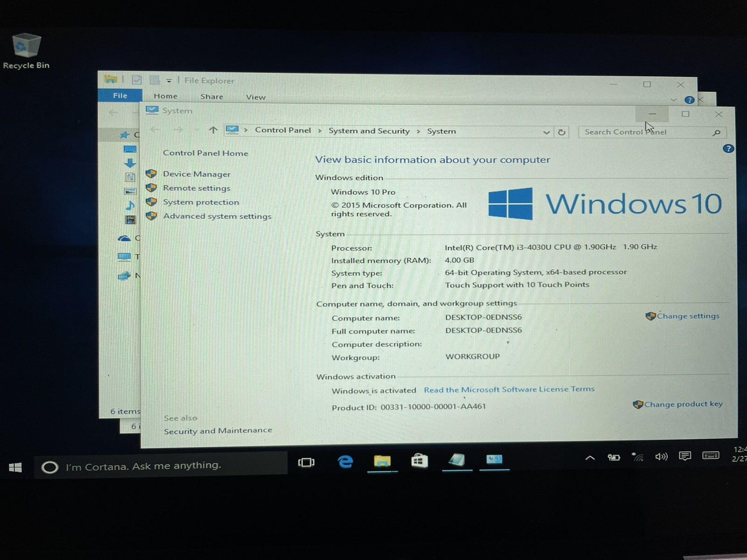This screenshot has width=747, height=560.
Task: Open System protection link
Action: tap(201, 202)
